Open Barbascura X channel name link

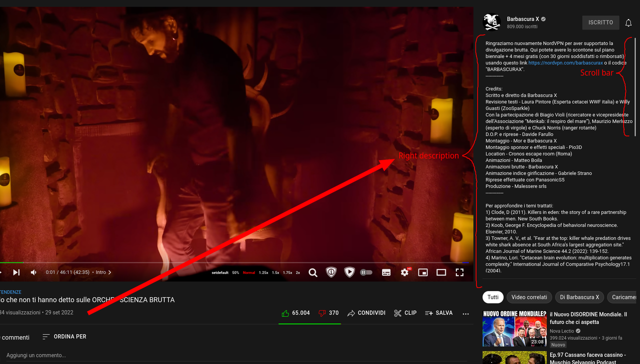tap(523, 19)
